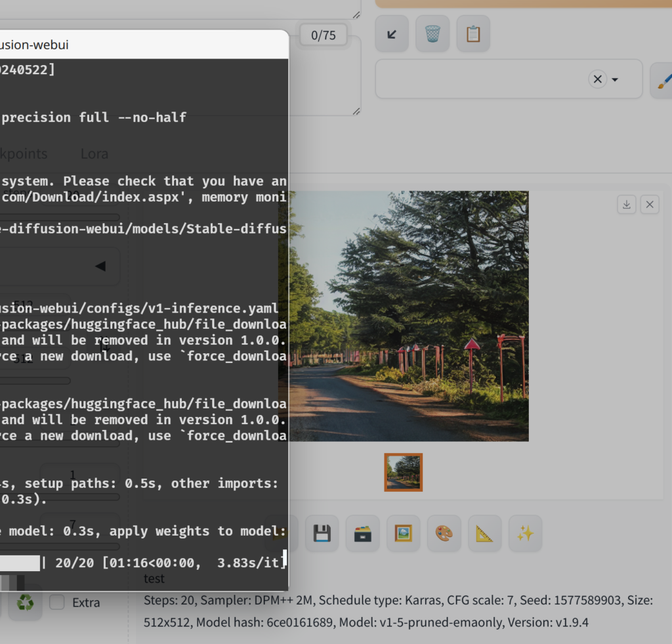
Task: Click the 'test' prompt text below gallery
Action: 154,579
